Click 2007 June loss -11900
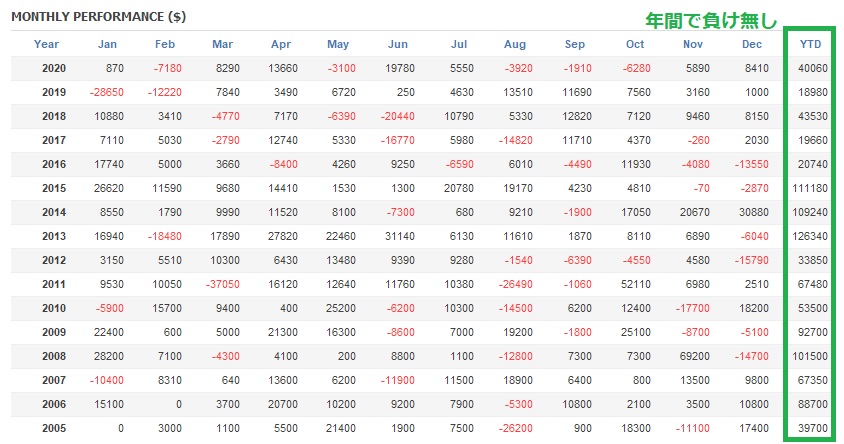Viewport: 844px width, 444px height. (x=397, y=380)
